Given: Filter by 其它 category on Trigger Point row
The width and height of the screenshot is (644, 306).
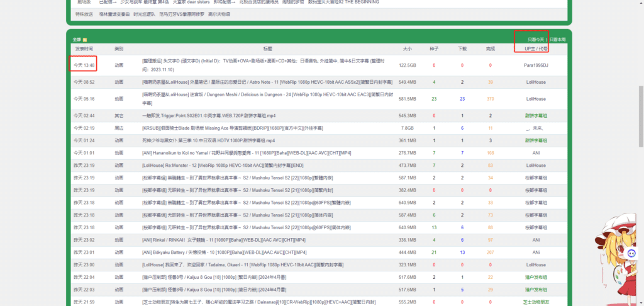Looking at the screenshot, I should 119,116.
